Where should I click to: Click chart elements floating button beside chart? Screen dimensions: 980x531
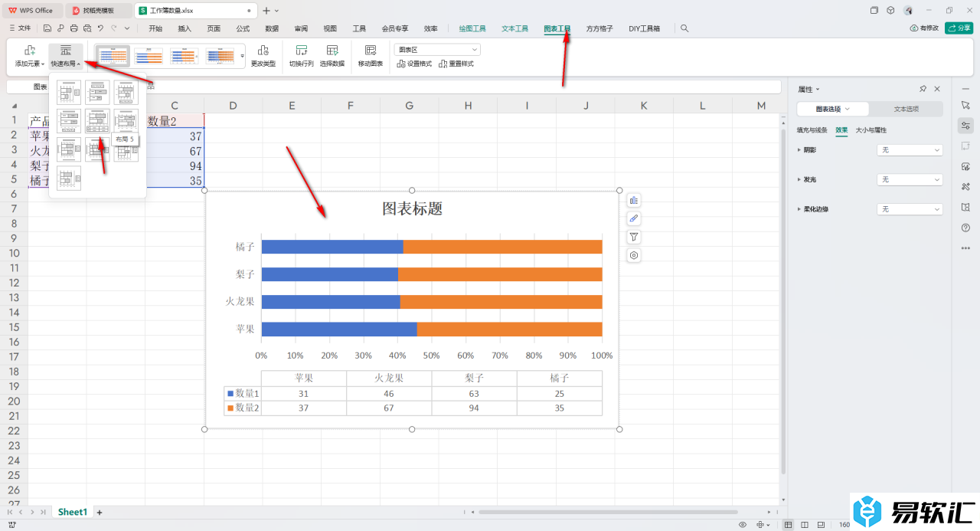pyautogui.click(x=634, y=201)
